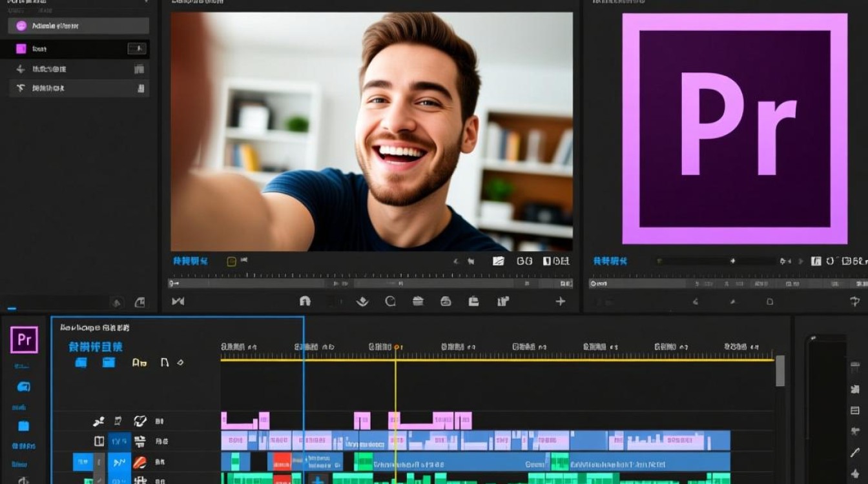
Task: Click the bowtie-shaped icon under the left monitor
Action: click(178, 301)
